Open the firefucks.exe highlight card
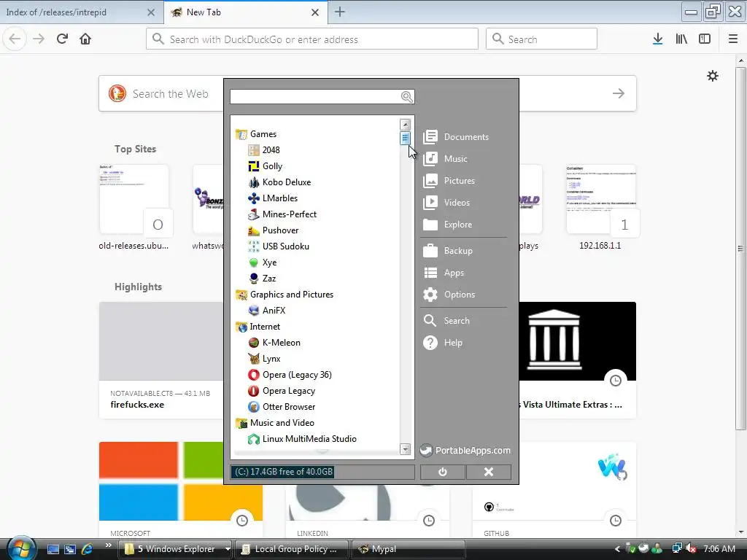 coord(161,360)
